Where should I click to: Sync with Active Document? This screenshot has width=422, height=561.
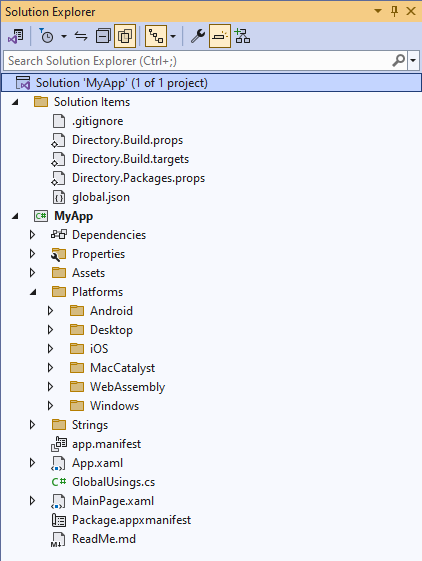[81, 36]
